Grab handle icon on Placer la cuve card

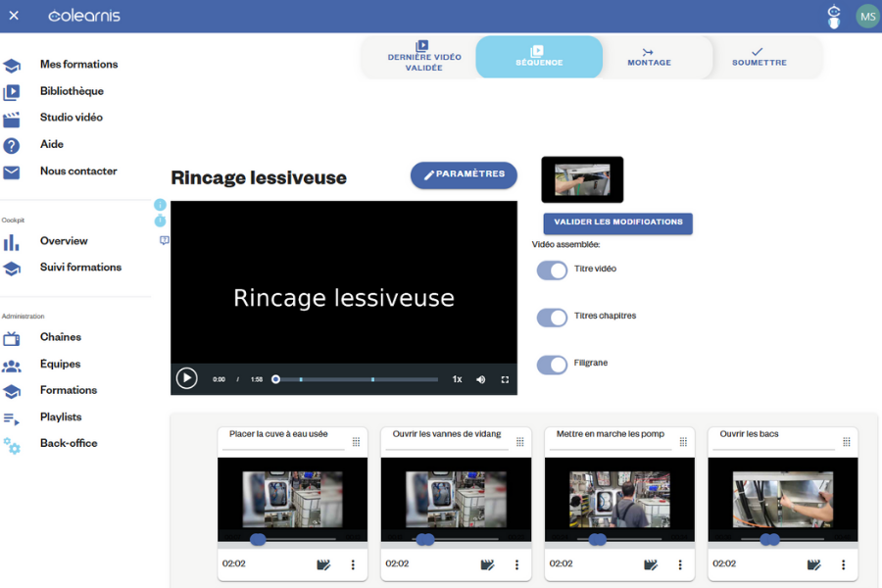[x=356, y=442]
